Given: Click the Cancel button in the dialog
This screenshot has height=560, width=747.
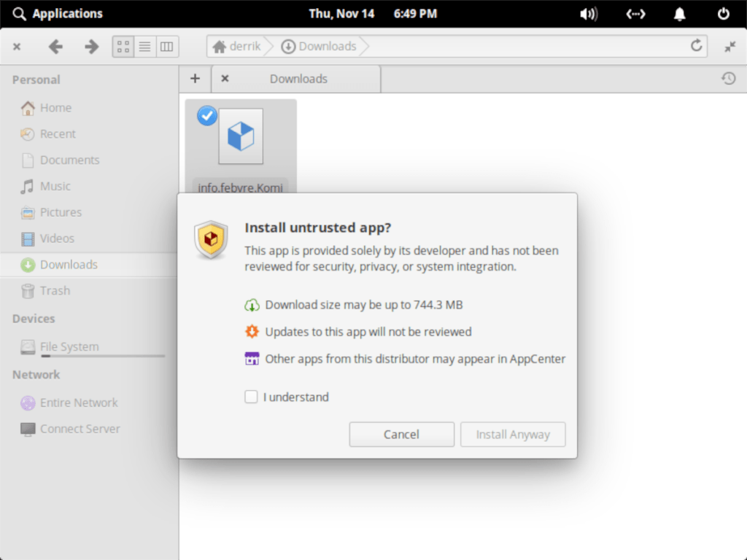Looking at the screenshot, I should (x=401, y=434).
